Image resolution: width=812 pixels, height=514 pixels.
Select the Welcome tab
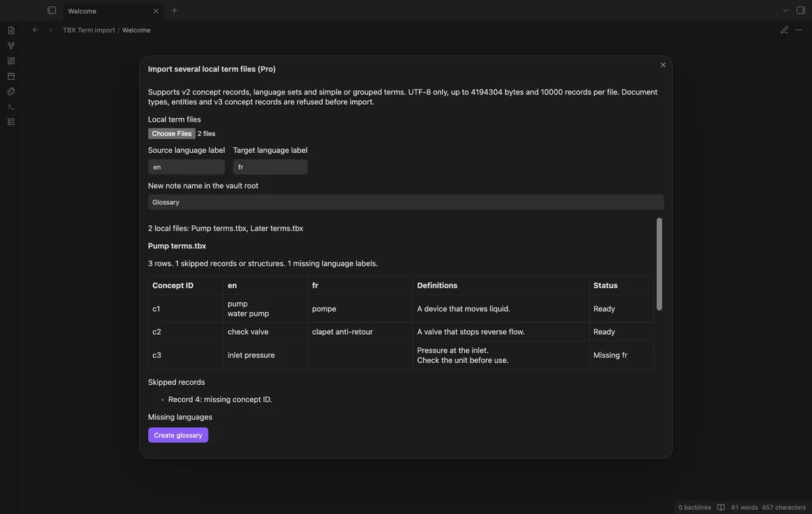coord(114,11)
